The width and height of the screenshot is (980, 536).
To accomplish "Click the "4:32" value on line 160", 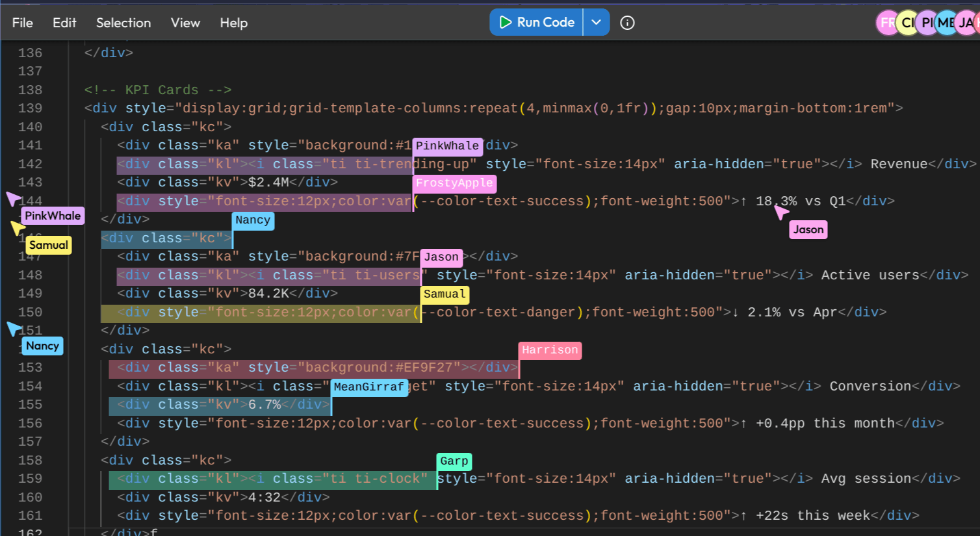I will [264, 498].
